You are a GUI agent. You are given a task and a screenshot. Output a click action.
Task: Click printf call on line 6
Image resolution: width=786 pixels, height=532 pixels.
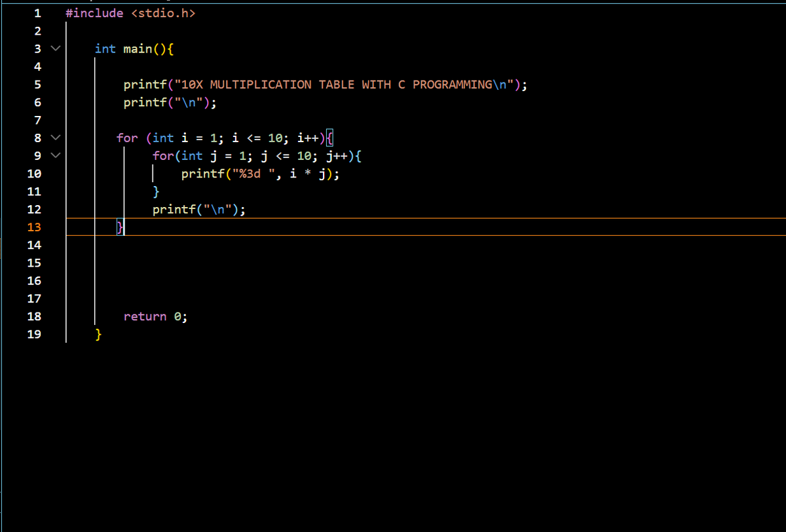[x=170, y=102]
